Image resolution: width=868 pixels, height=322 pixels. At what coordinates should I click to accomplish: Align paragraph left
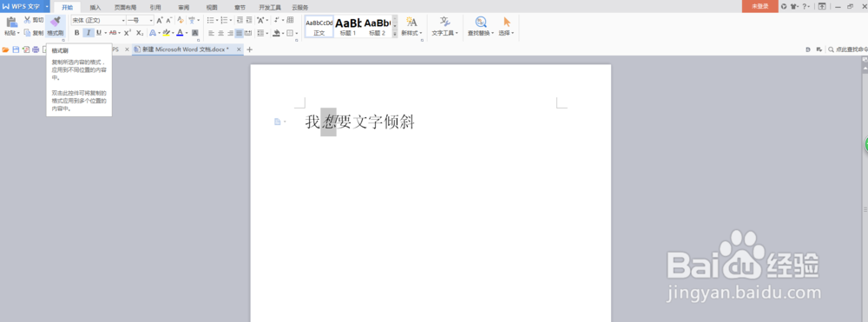[x=211, y=33]
